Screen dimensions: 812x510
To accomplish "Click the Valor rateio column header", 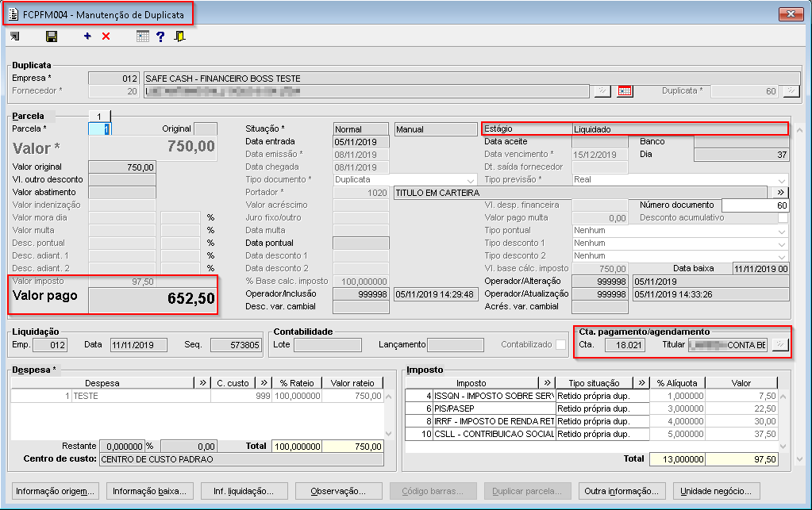I will (x=352, y=383).
